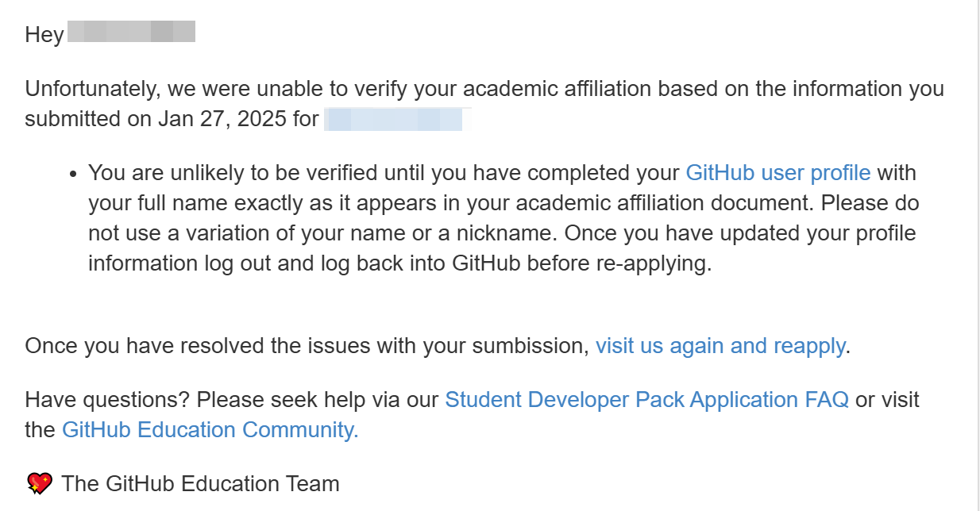
Task: Open the GitHub user profile link
Action: click(x=778, y=172)
